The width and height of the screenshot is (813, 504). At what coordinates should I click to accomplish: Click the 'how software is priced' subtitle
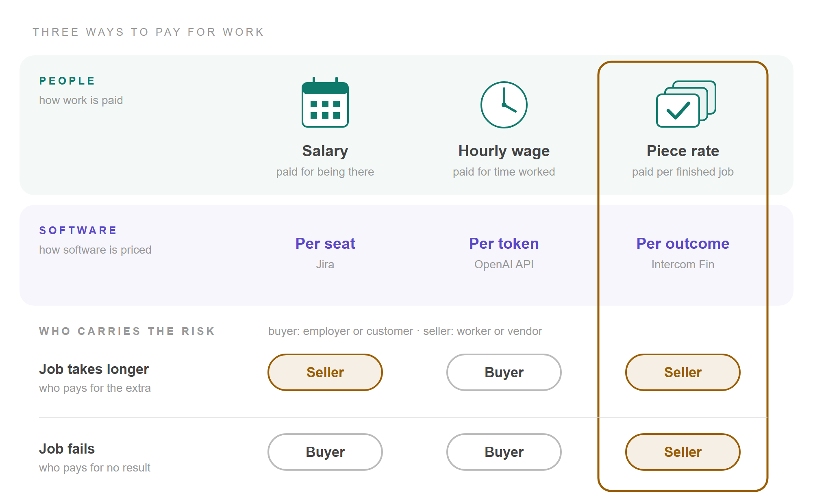pyautogui.click(x=95, y=250)
